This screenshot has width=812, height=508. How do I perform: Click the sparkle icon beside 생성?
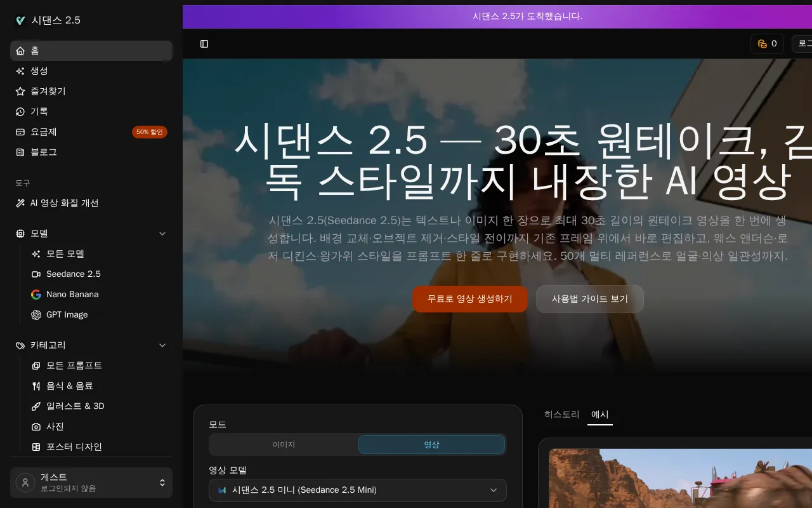click(20, 71)
